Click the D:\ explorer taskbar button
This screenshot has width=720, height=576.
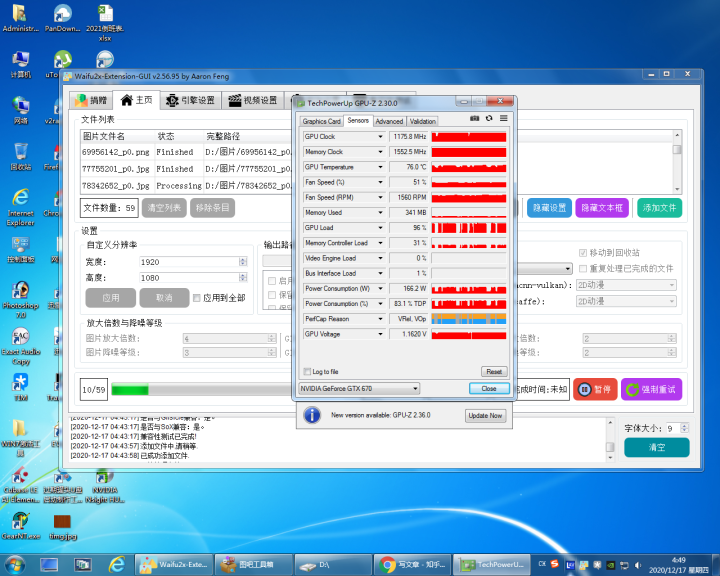pos(332,565)
